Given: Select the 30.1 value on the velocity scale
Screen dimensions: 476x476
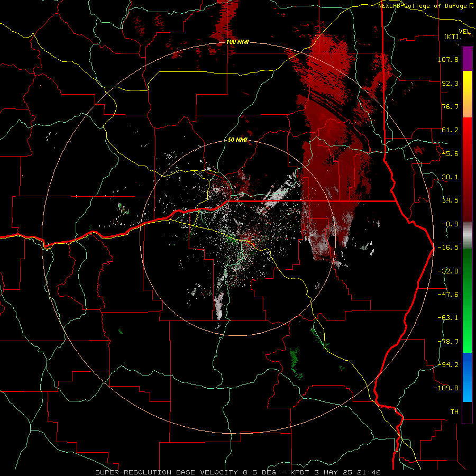Looking at the screenshot, I should 450,177.
